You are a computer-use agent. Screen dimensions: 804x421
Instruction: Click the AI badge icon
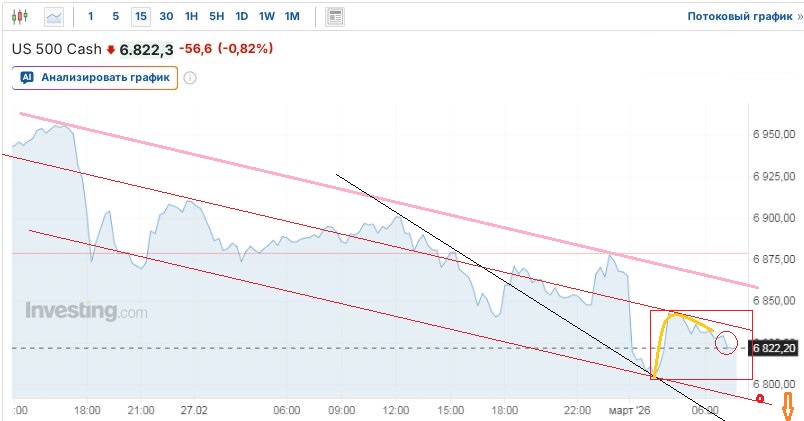(x=27, y=77)
